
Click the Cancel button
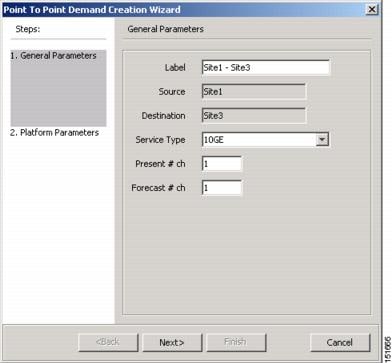click(x=340, y=342)
